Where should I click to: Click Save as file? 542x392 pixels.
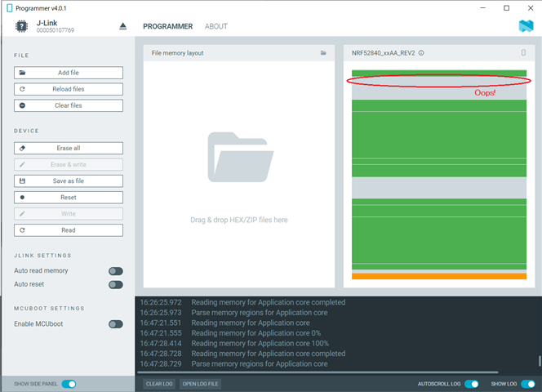click(x=69, y=181)
